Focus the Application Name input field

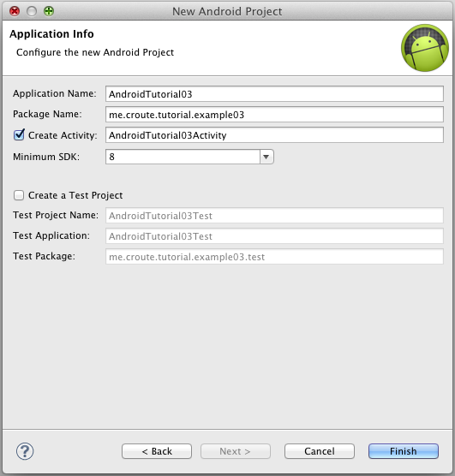[x=274, y=94]
